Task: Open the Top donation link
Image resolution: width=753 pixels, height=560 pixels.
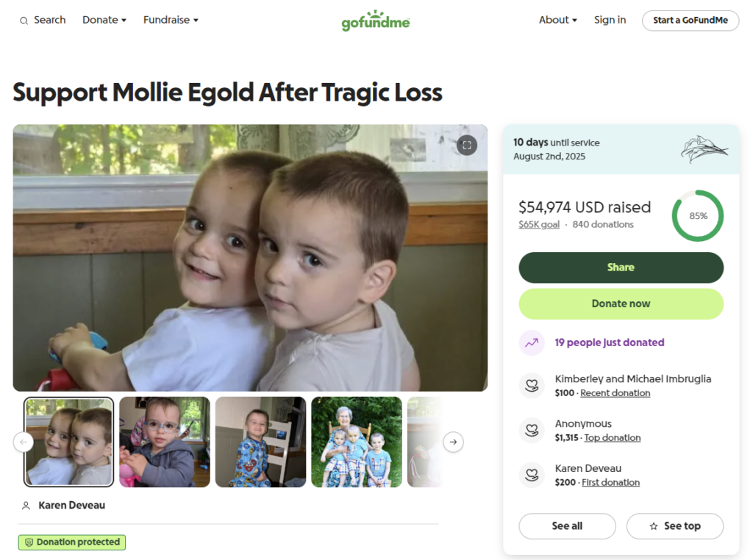Action: 613,437
